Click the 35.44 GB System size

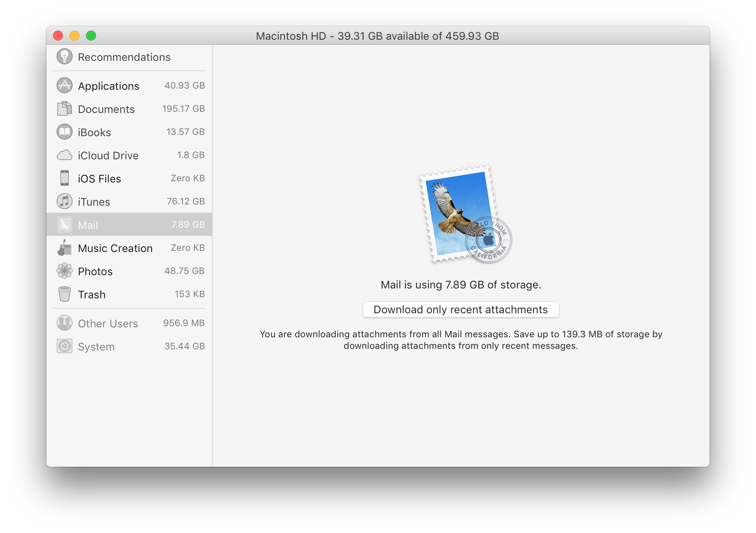pos(185,346)
